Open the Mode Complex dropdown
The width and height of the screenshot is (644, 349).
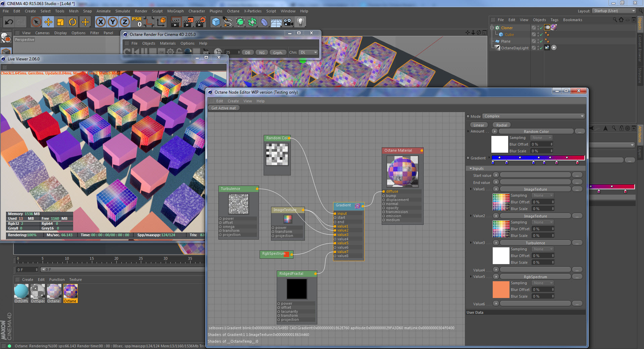click(534, 116)
